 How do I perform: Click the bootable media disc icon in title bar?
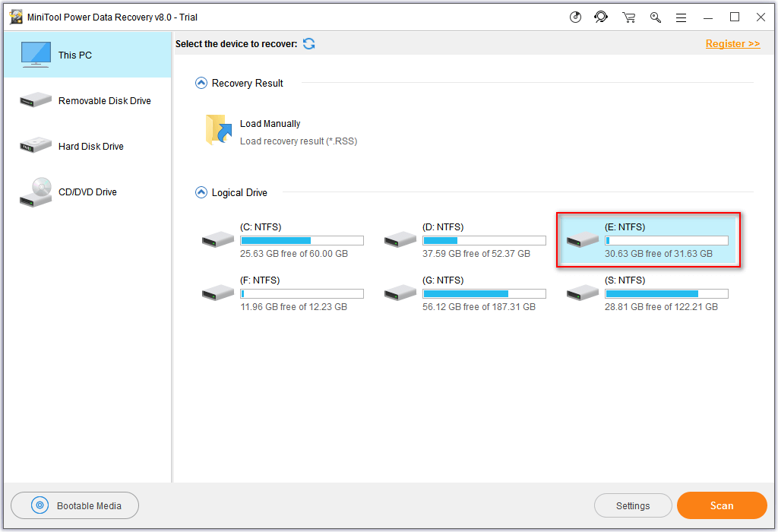pos(575,17)
